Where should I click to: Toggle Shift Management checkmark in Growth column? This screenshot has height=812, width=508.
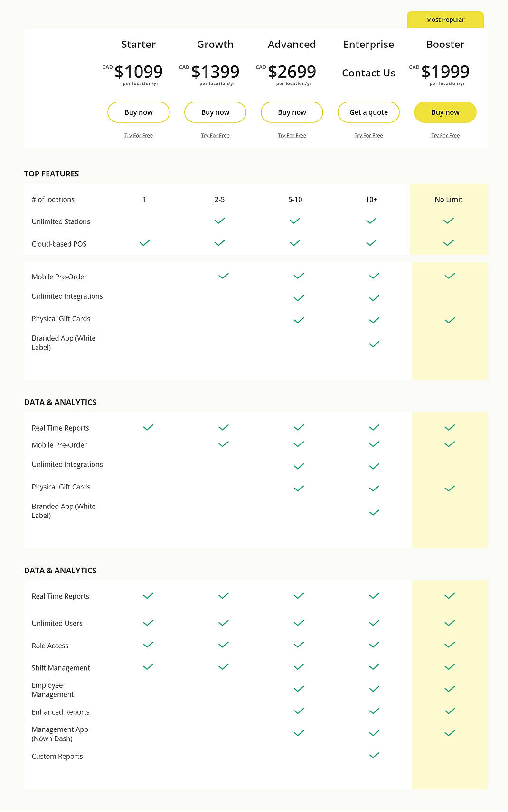(x=222, y=666)
